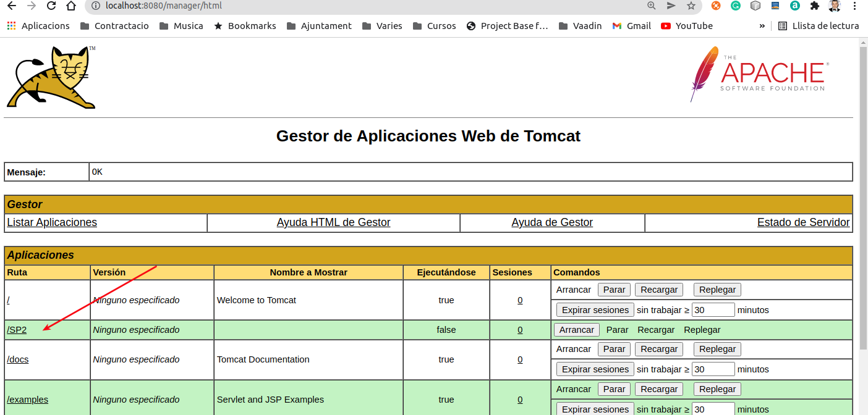Open the Cursos bookmark folder
This screenshot has height=415, width=868.
(x=434, y=26)
